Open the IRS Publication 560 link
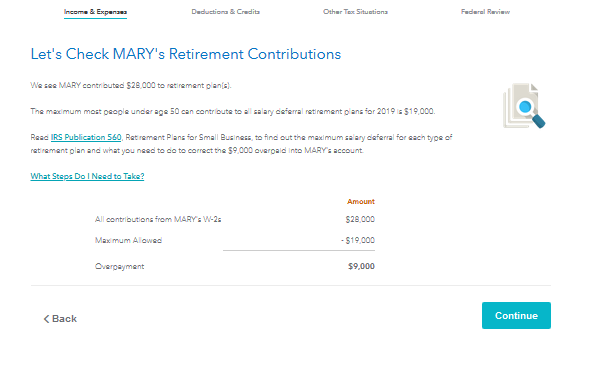Image resolution: width=597 pixels, height=373 pixels. pyautogui.click(x=86, y=137)
